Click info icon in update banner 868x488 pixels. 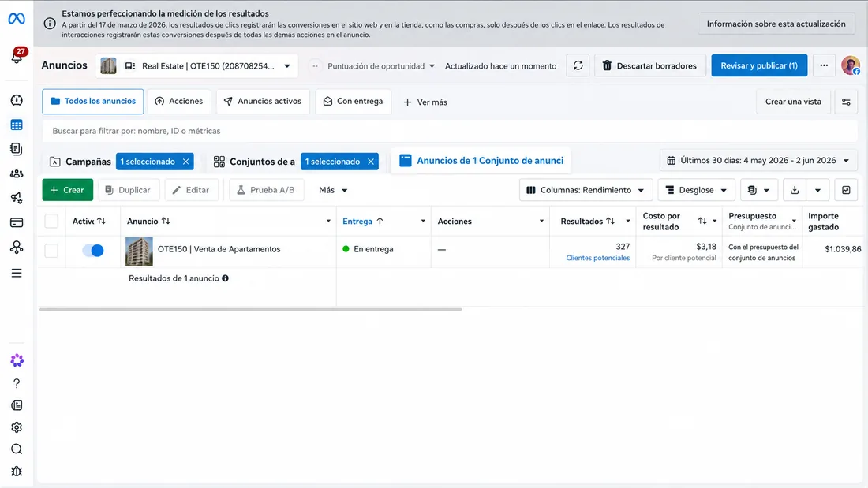click(x=50, y=24)
